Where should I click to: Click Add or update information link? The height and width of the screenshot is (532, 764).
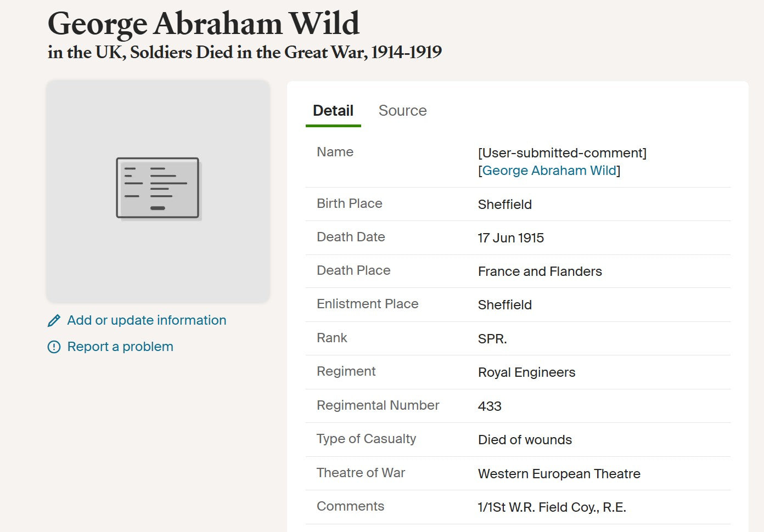pos(147,320)
